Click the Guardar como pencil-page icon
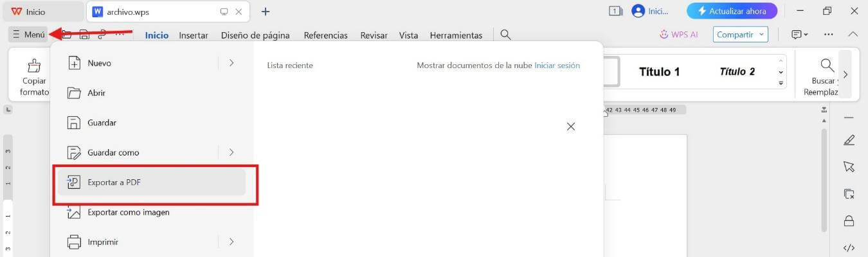 tap(75, 152)
